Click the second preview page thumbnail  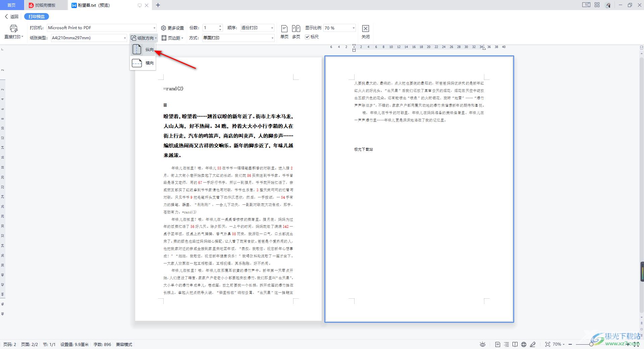pos(419,189)
